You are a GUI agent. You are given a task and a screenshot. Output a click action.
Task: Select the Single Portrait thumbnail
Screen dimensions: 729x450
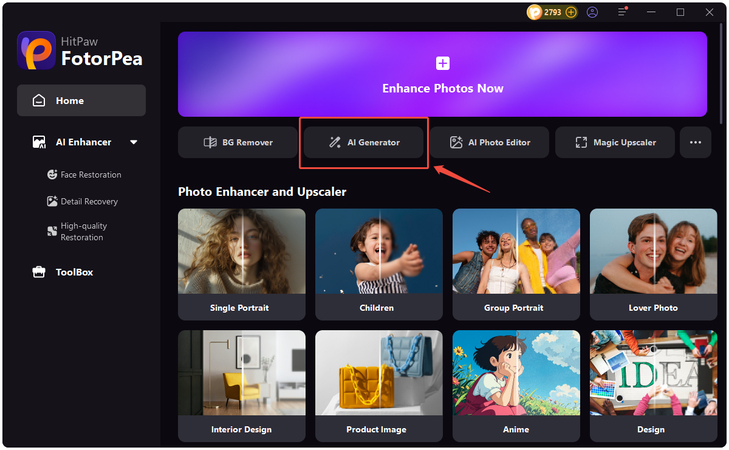click(x=240, y=264)
